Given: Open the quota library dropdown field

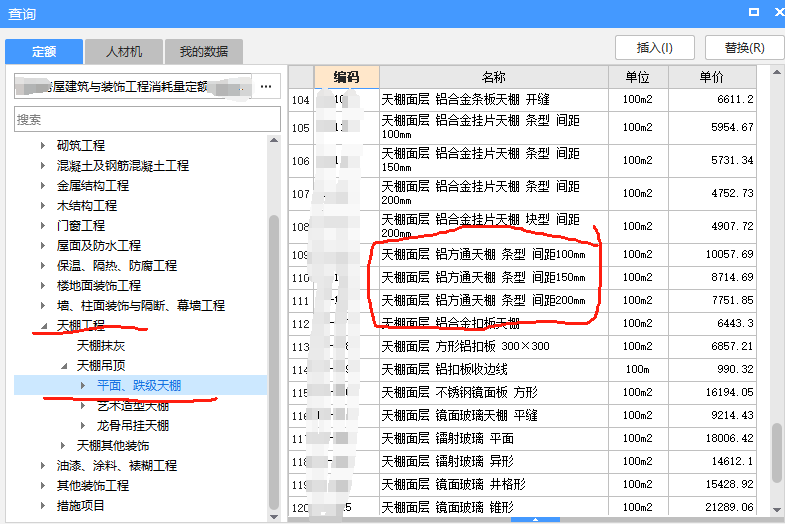Looking at the screenshot, I should 133,87.
